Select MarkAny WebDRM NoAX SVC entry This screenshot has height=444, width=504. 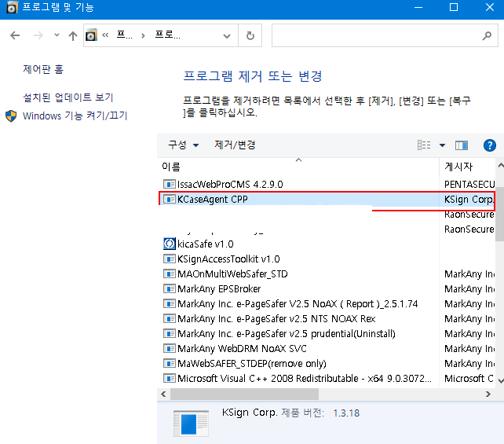[x=242, y=349]
